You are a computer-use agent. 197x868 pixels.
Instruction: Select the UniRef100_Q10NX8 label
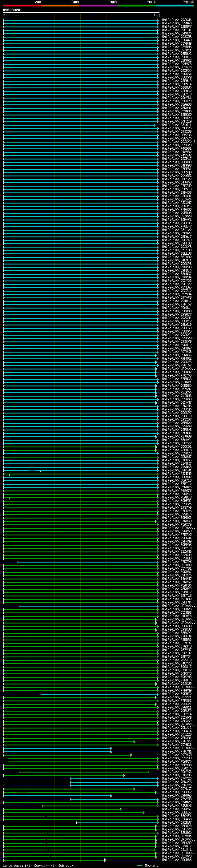click(176, 467)
